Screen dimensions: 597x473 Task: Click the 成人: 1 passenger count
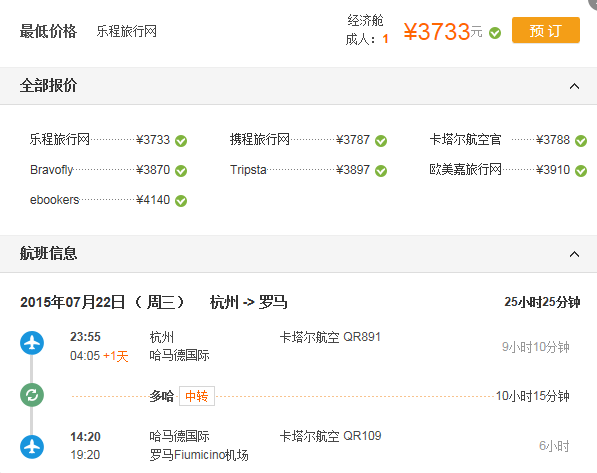point(367,39)
